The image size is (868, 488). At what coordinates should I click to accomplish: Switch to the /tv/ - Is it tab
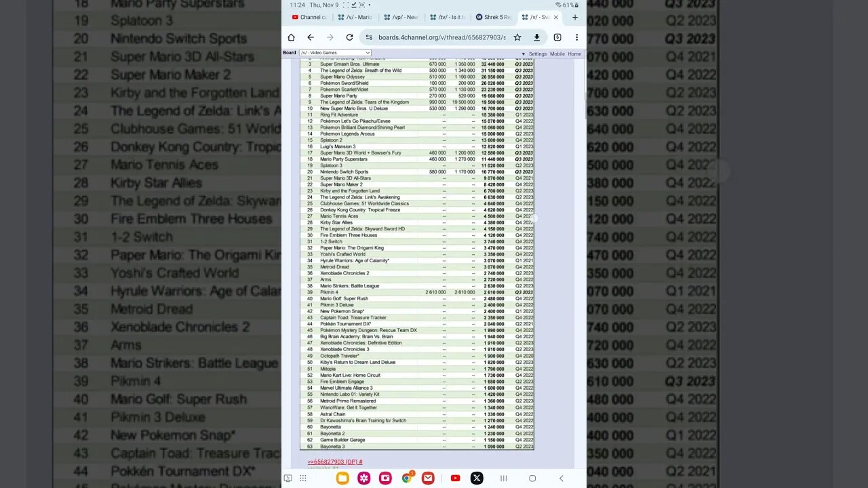(447, 17)
